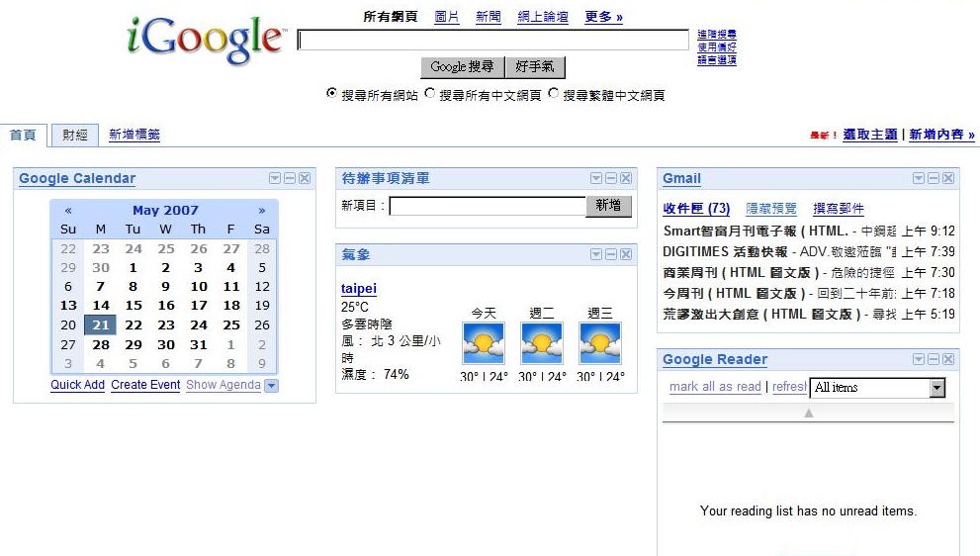Screen dimensions: 980x556
Task: Select 搜尋所有網站 radio button
Action: pyautogui.click(x=332, y=93)
